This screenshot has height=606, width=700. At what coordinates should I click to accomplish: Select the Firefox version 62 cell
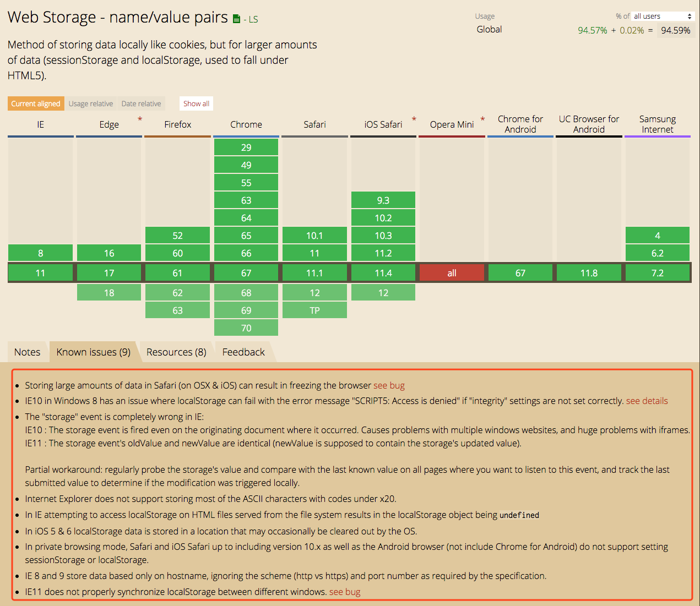pyautogui.click(x=178, y=293)
